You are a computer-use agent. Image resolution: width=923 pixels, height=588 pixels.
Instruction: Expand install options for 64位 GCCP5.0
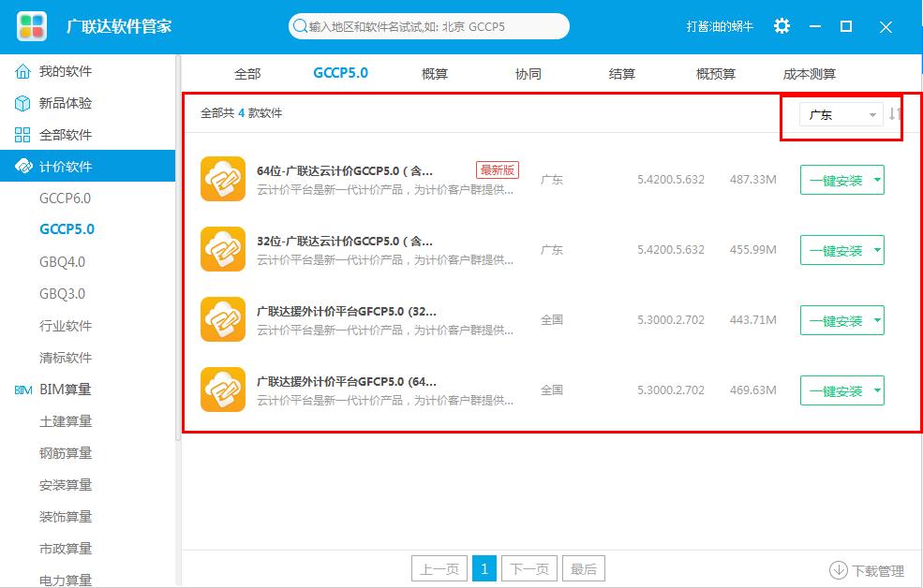tap(877, 180)
